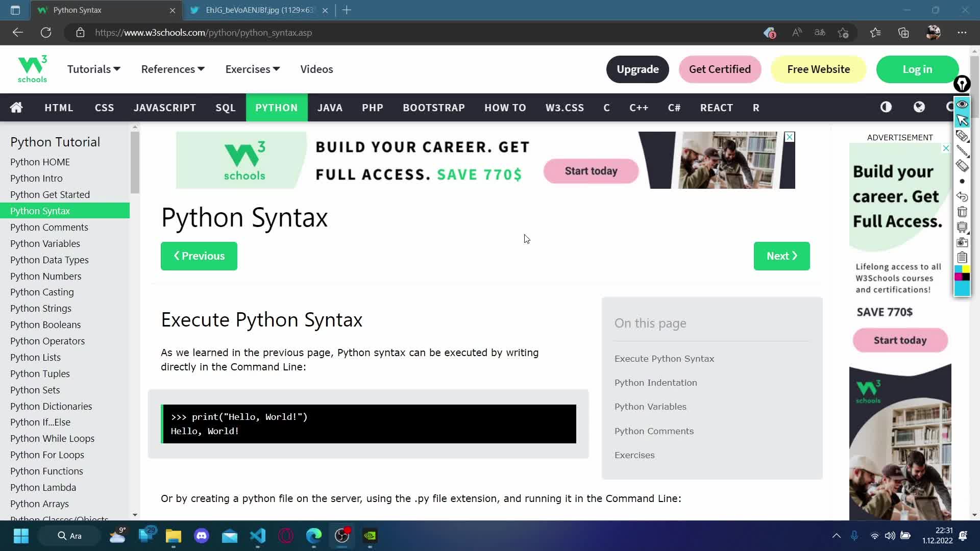The width and height of the screenshot is (980, 551).
Task: Click the site lock icon in address bar
Action: (80, 33)
